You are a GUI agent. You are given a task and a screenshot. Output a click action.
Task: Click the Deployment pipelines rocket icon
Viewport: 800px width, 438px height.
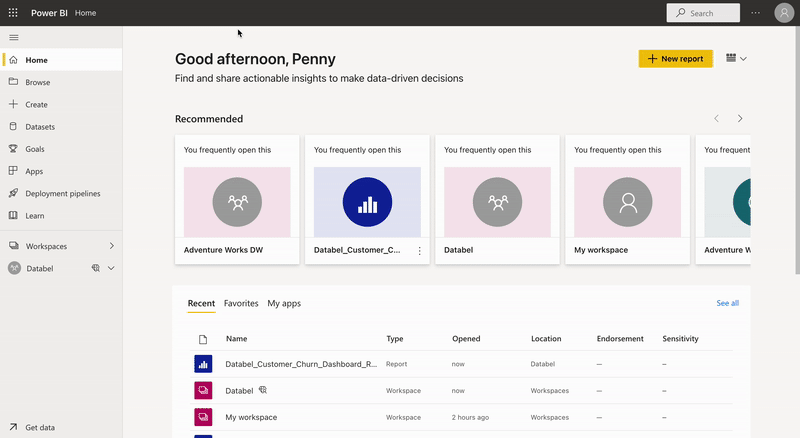13,193
